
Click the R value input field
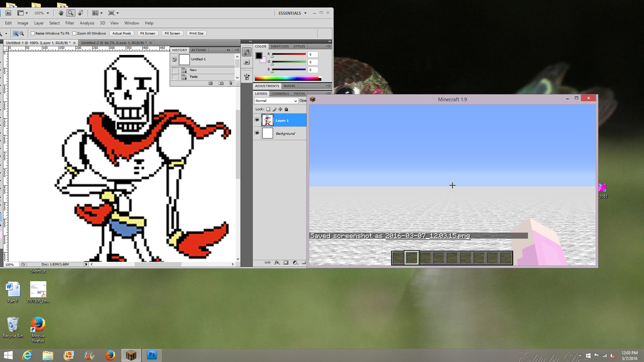click(313, 54)
